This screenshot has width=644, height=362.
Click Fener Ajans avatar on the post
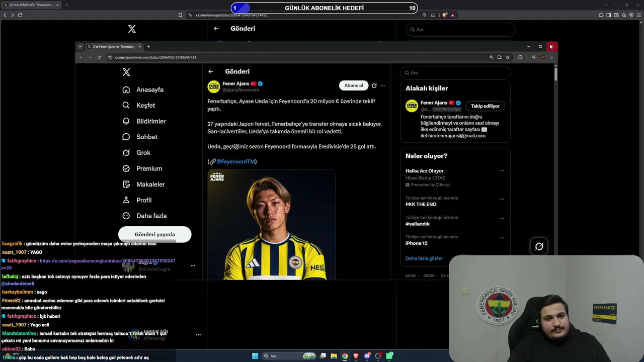click(x=214, y=86)
